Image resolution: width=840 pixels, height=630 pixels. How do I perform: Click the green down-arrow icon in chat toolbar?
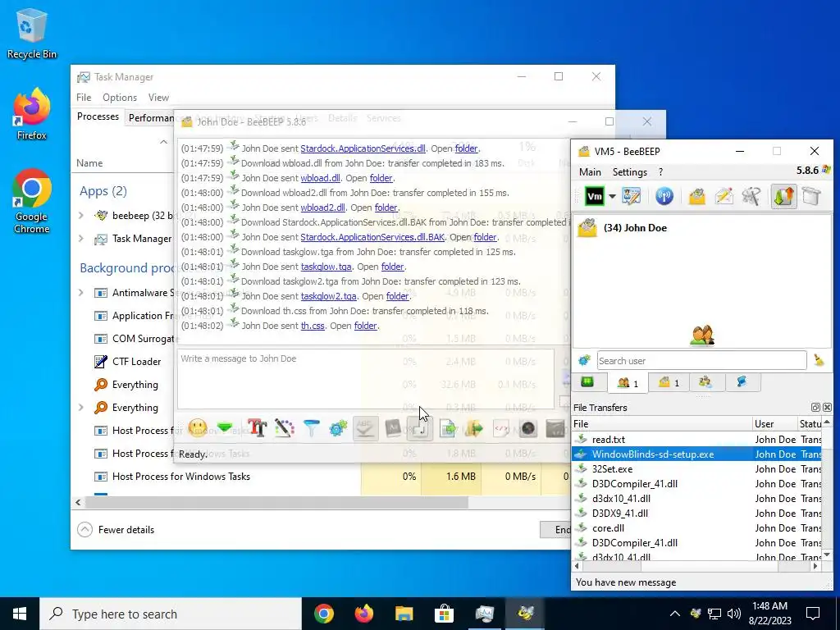225,428
